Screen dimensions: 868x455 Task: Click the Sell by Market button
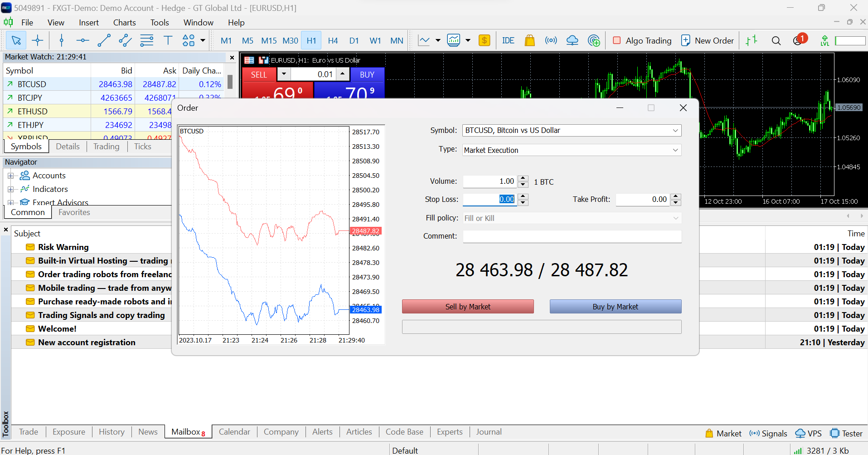467,307
